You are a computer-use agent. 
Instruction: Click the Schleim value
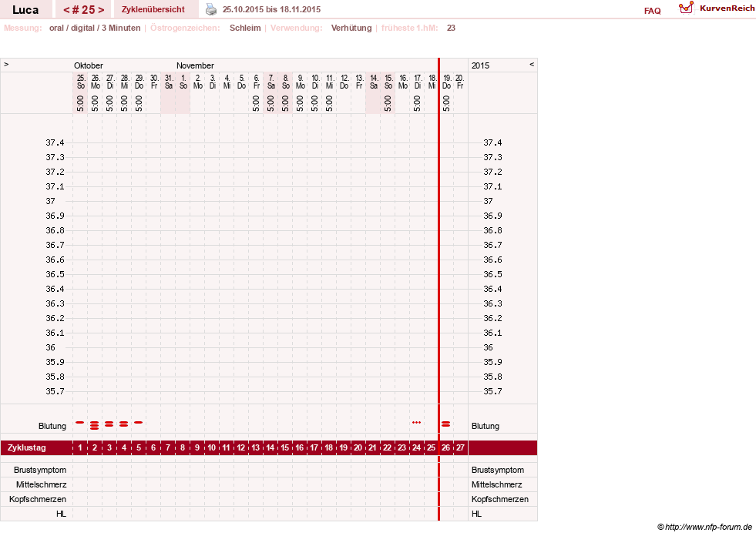(245, 28)
